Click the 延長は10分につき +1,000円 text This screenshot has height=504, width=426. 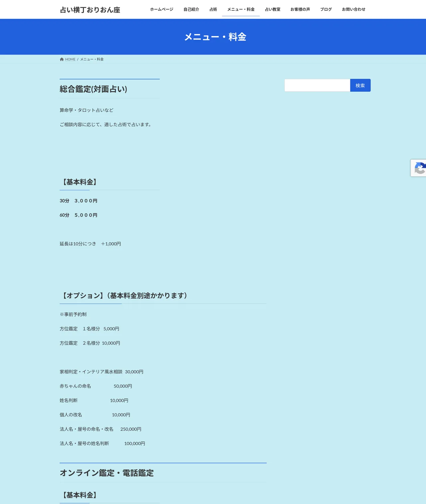click(x=90, y=244)
